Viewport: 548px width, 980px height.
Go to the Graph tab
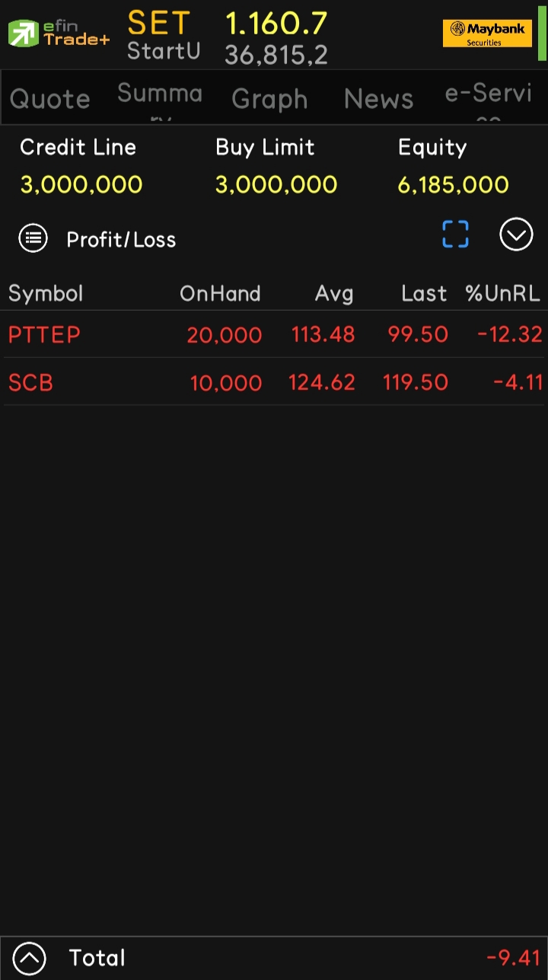pos(269,98)
